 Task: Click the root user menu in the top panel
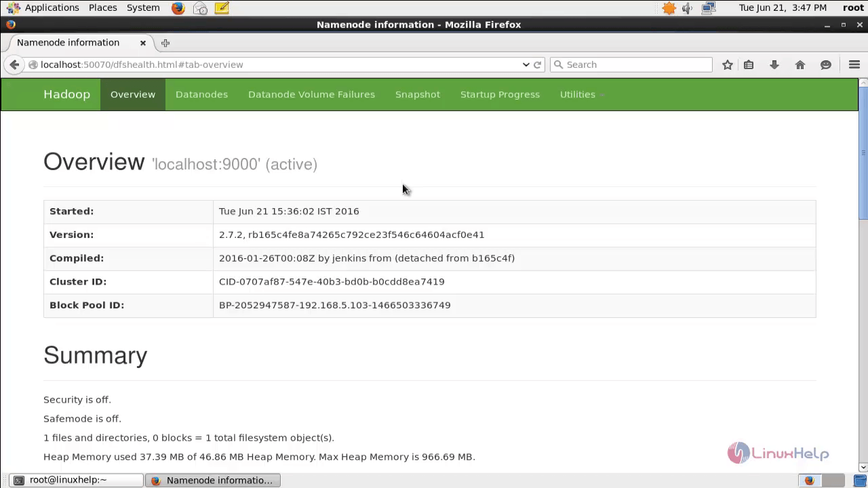pos(853,7)
